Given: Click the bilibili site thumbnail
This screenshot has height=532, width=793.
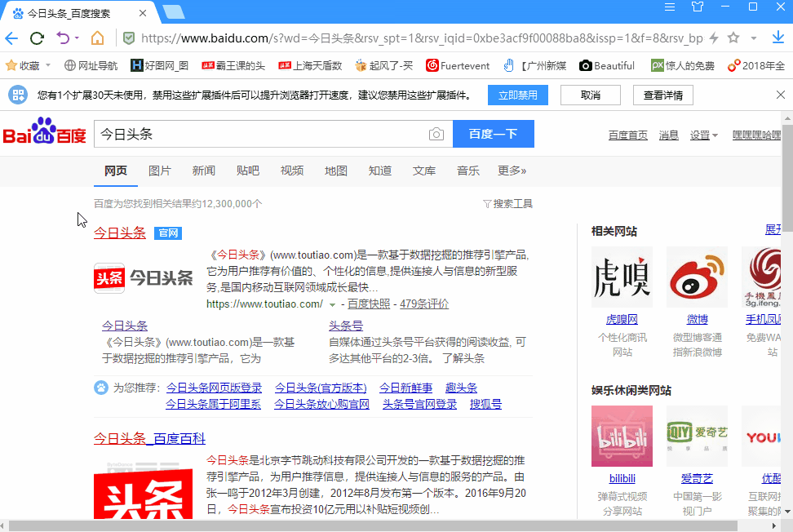Looking at the screenshot, I should [622, 436].
